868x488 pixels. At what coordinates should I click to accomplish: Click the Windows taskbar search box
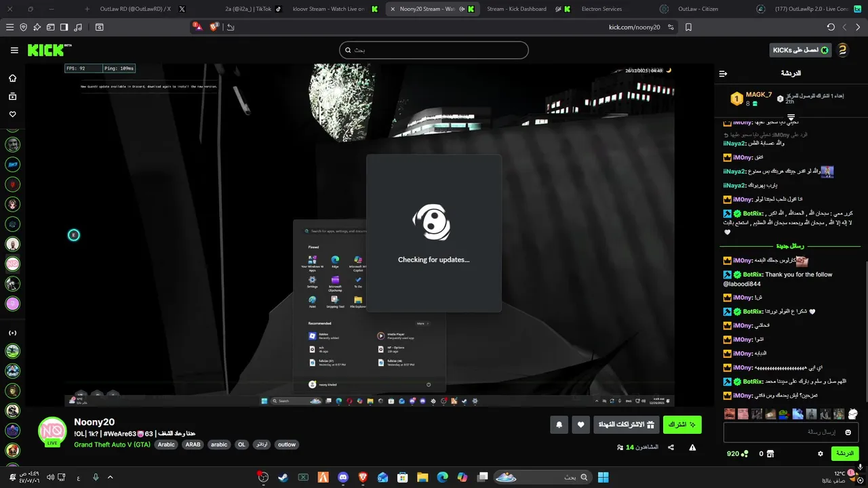point(542,477)
